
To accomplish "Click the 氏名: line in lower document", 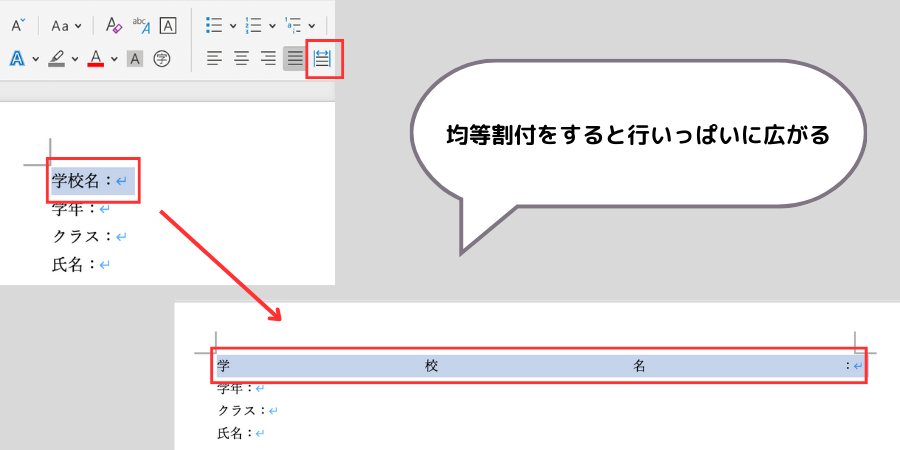I will point(240,433).
